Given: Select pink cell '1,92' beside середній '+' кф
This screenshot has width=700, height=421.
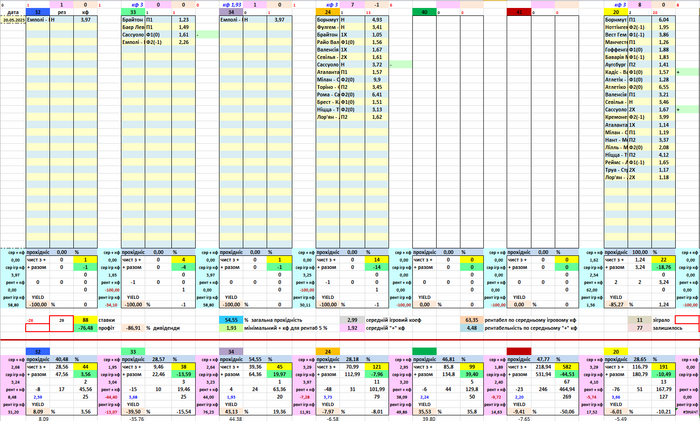Looking at the screenshot, I should tap(352, 328).
